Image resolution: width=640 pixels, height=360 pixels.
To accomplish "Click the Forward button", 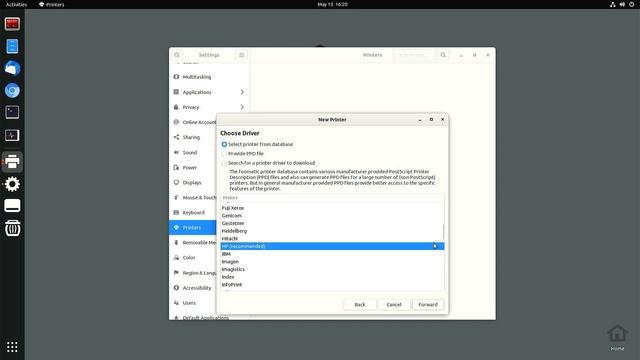I will tap(428, 304).
